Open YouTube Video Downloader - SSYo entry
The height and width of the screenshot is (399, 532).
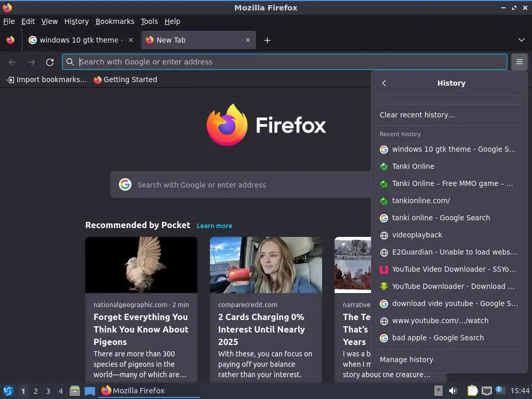tap(449, 270)
